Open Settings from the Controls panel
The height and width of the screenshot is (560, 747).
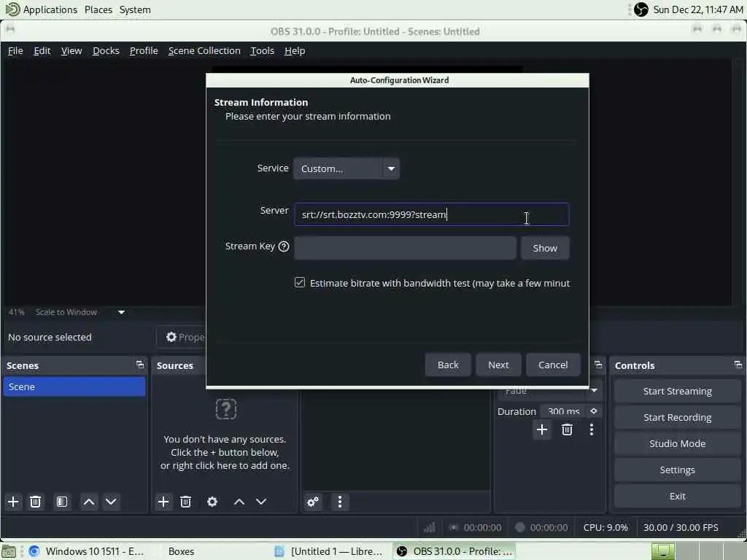pos(677,470)
